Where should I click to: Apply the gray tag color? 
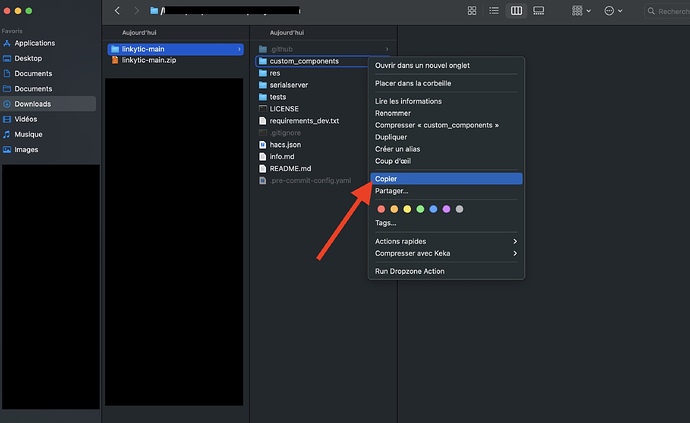tap(459, 209)
